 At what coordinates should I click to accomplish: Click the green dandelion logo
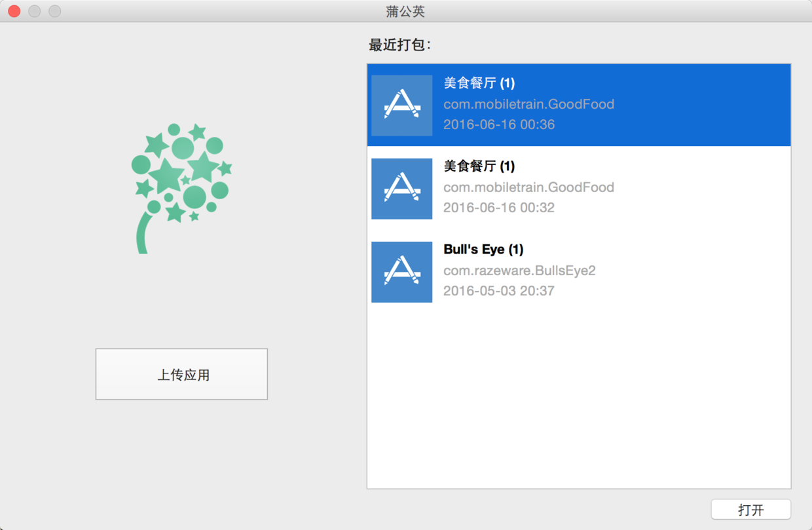tap(181, 188)
